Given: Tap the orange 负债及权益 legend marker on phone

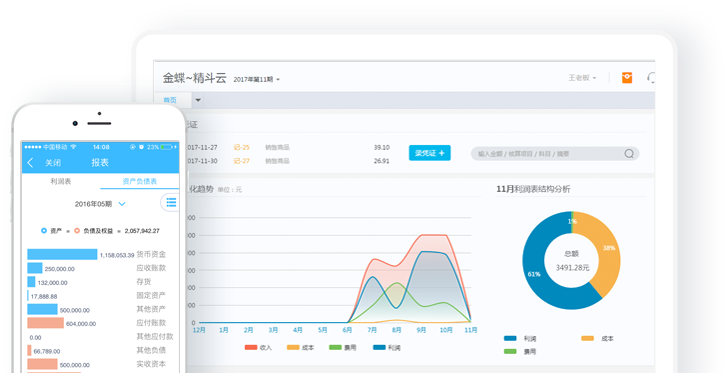Looking at the screenshot, I should pyautogui.click(x=77, y=231).
